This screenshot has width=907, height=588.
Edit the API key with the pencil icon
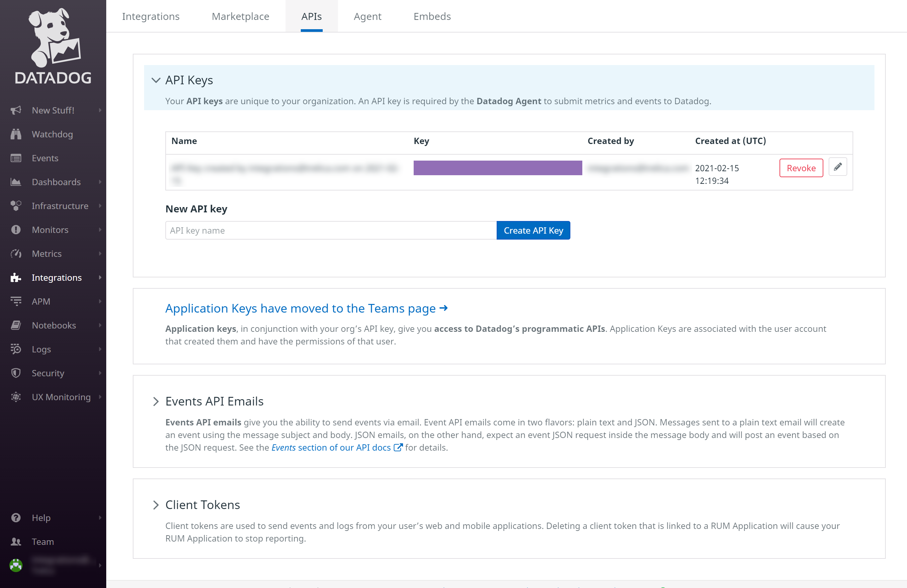click(x=838, y=167)
